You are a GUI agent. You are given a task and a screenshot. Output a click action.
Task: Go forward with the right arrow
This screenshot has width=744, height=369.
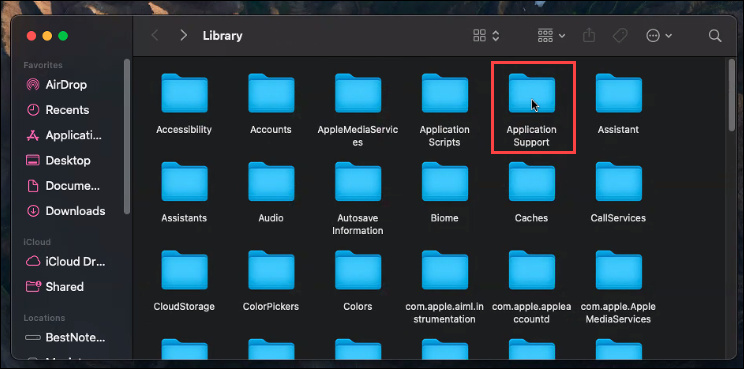(x=184, y=36)
